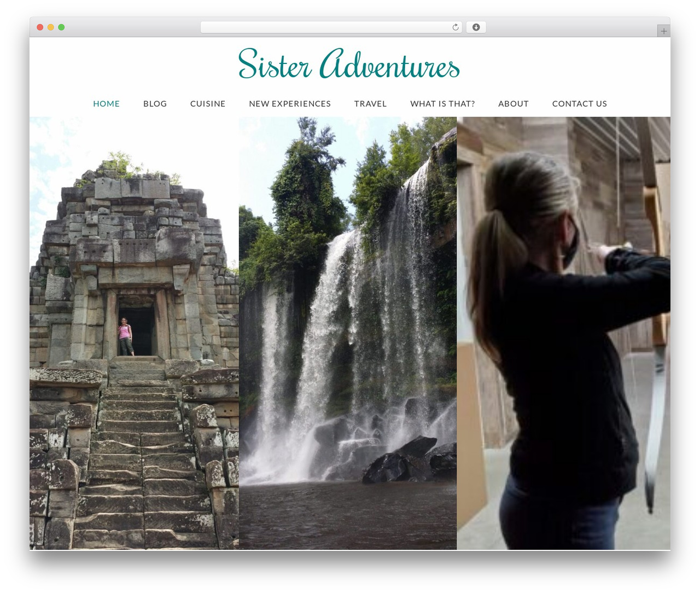This screenshot has height=593, width=700.
Task: Maximize the window with green button
Action: pyautogui.click(x=61, y=27)
